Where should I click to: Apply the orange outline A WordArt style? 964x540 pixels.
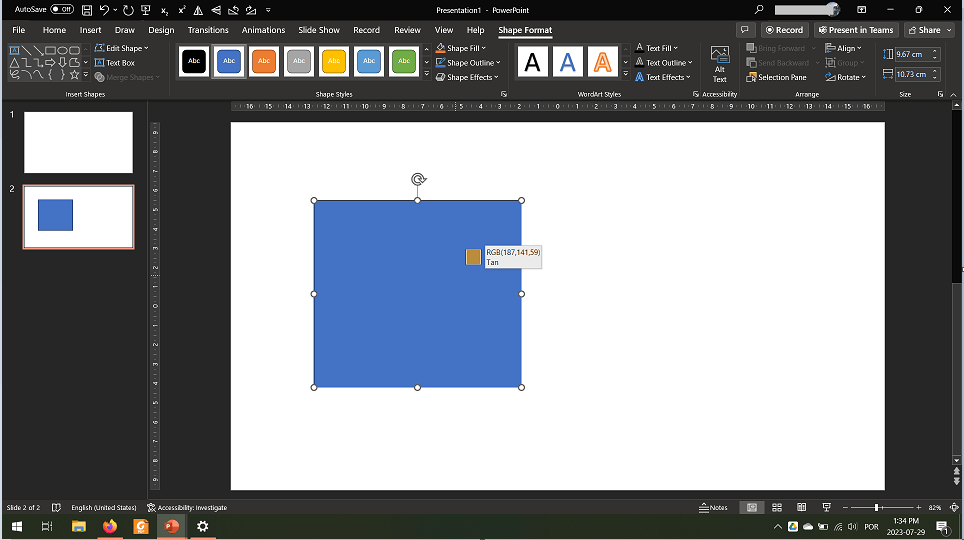point(602,62)
